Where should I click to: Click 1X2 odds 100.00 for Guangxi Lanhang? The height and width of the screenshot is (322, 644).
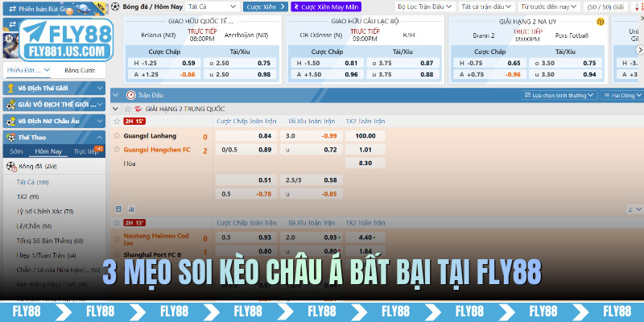(365, 136)
